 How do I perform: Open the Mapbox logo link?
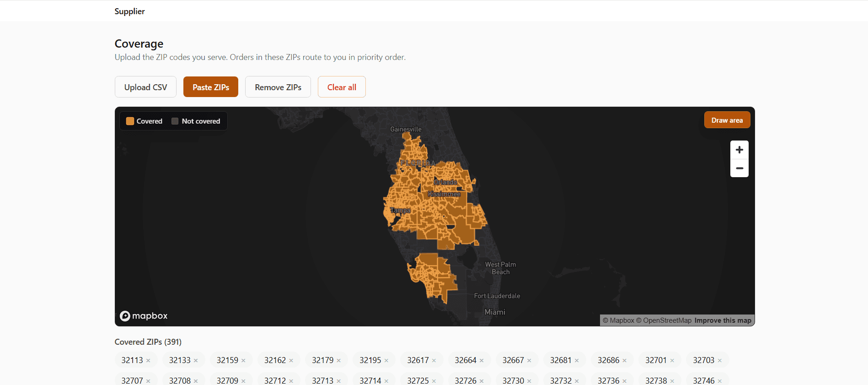coord(144,316)
